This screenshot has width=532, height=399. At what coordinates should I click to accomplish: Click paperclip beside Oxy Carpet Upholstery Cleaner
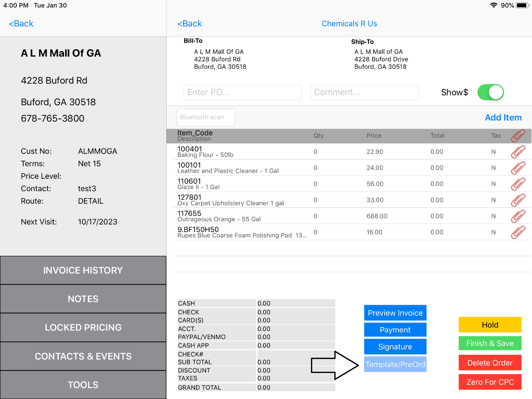pos(518,200)
